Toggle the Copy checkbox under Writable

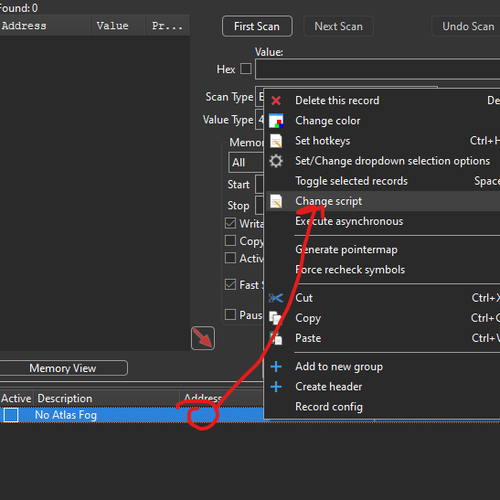[230, 241]
